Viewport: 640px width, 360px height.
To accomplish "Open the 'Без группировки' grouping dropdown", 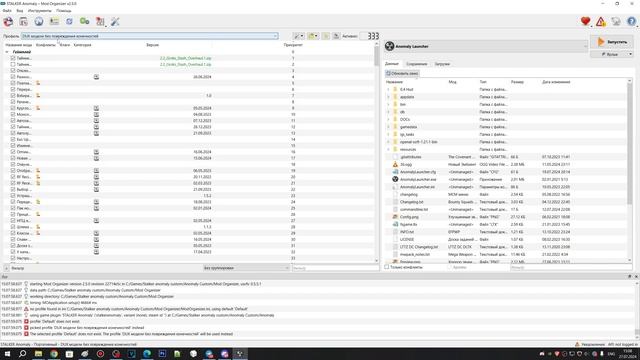I will pos(246,268).
